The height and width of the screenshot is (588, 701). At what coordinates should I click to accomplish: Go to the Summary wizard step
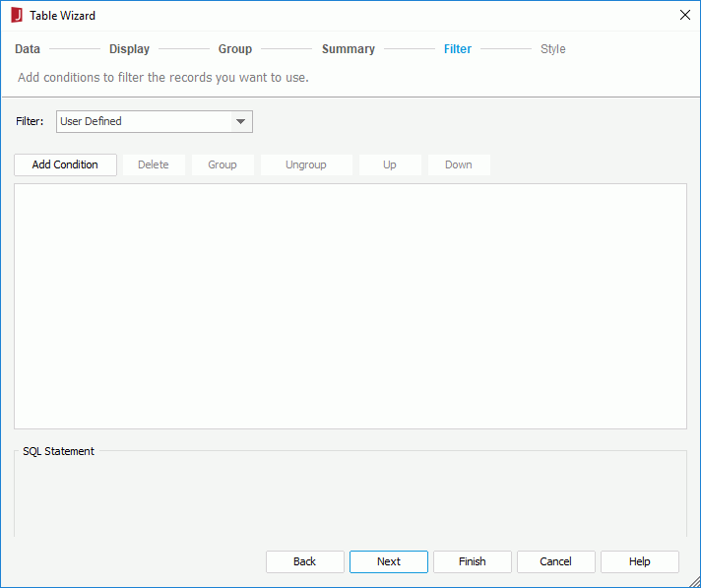pos(349,48)
